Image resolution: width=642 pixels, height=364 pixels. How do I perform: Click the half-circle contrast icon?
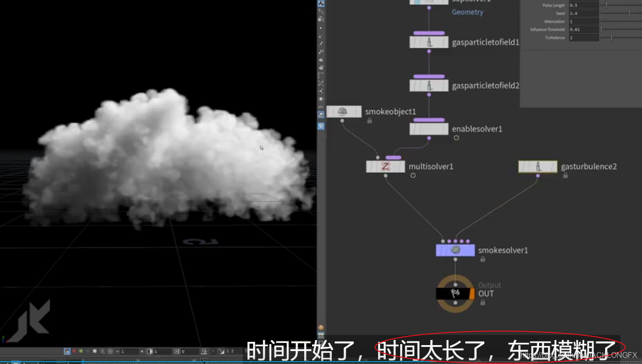point(150,352)
